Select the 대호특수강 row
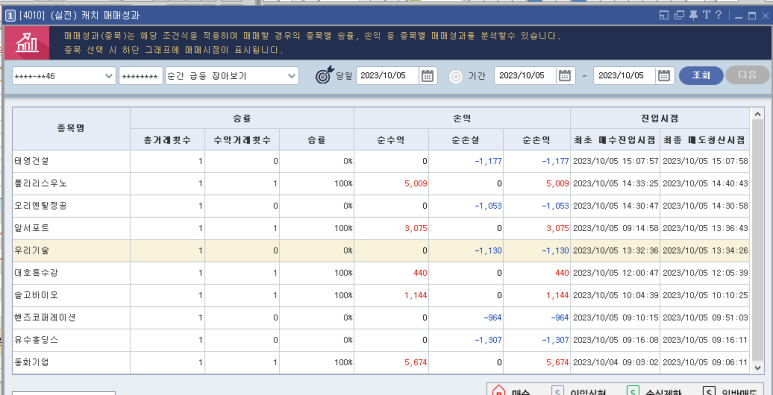Viewport: 773px width, 395px height. [381, 273]
